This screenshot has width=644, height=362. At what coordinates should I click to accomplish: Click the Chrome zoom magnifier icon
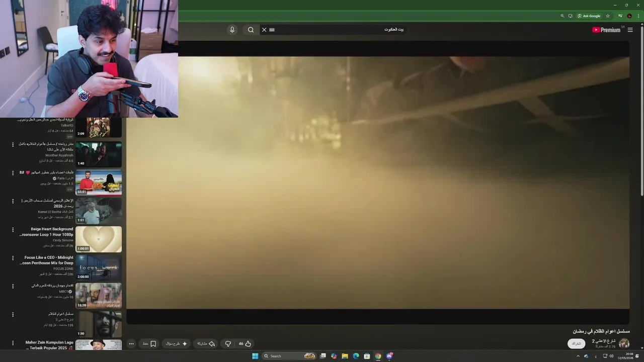pyautogui.click(x=562, y=16)
